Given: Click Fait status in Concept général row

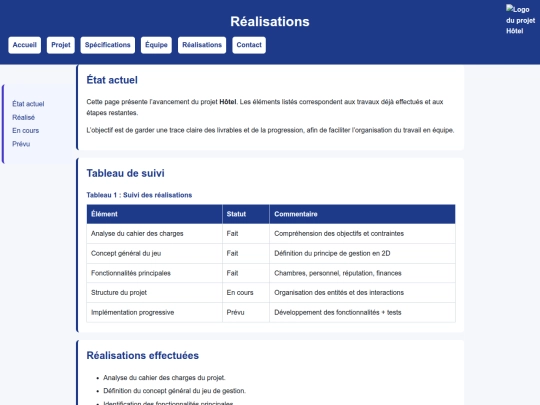Looking at the screenshot, I should click(x=246, y=253).
